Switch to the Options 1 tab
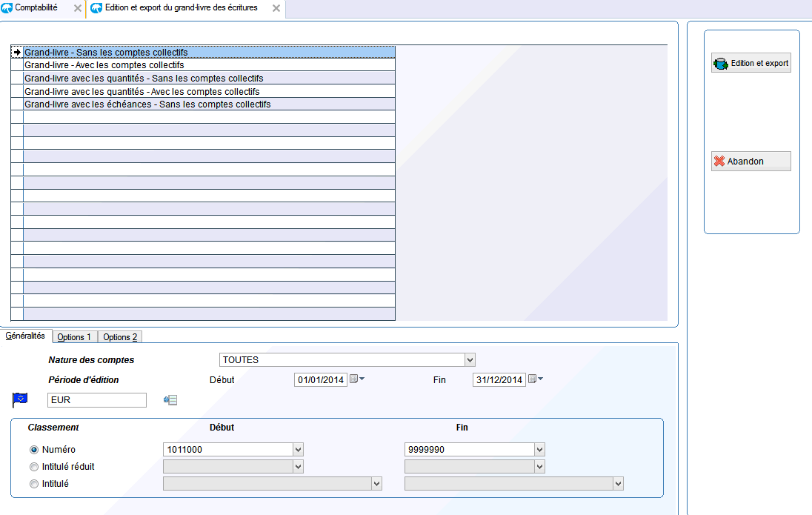The height and width of the screenshot is (515, 812). point(74,336)
